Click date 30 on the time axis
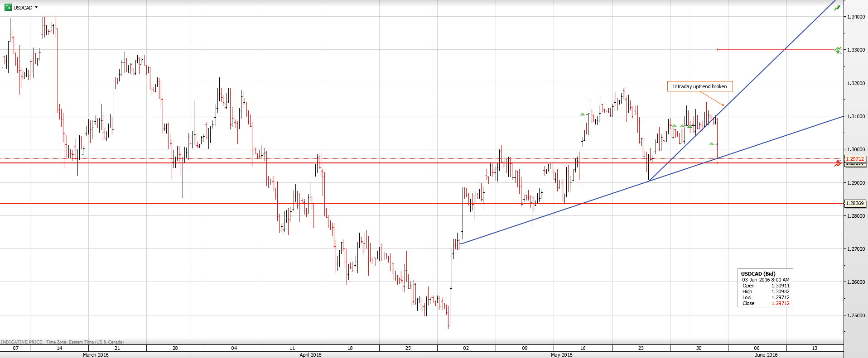The height and width of the screenshot is (358, 868). pos(699,348)
